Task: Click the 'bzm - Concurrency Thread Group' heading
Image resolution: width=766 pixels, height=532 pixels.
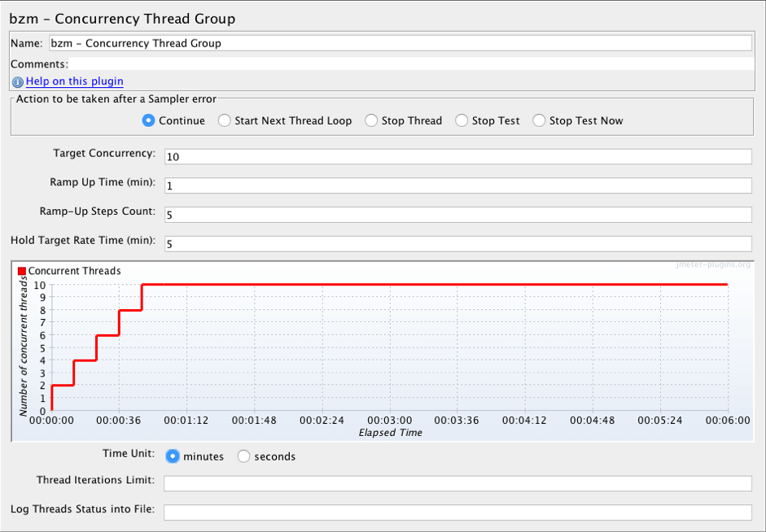Action: pos(122,19)
